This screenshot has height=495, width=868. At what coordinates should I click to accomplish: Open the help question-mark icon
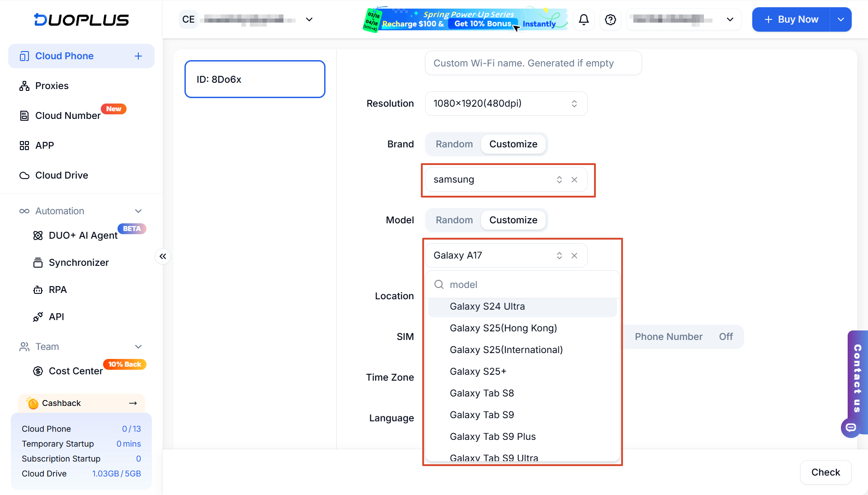point(610,19)
